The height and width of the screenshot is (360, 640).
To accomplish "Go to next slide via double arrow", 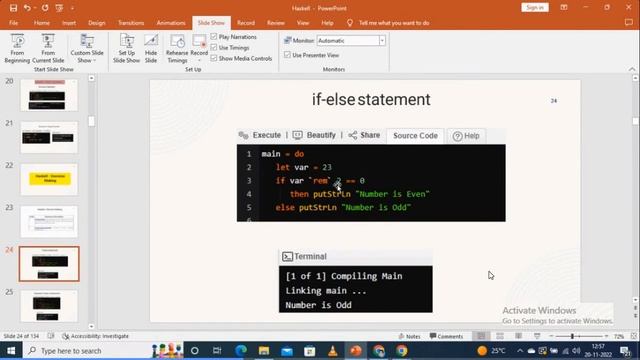I will 636,316.
